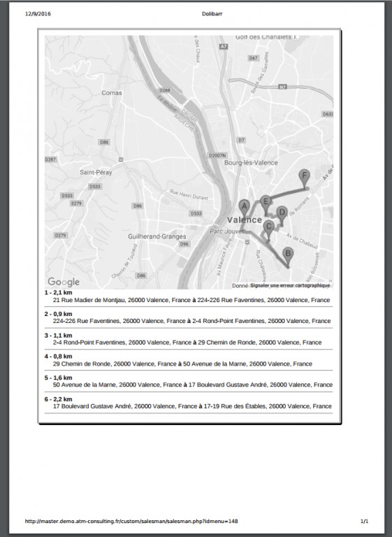
Task: Click step heading '4 - 0,8 km'
Action: (x=58, y=356)
